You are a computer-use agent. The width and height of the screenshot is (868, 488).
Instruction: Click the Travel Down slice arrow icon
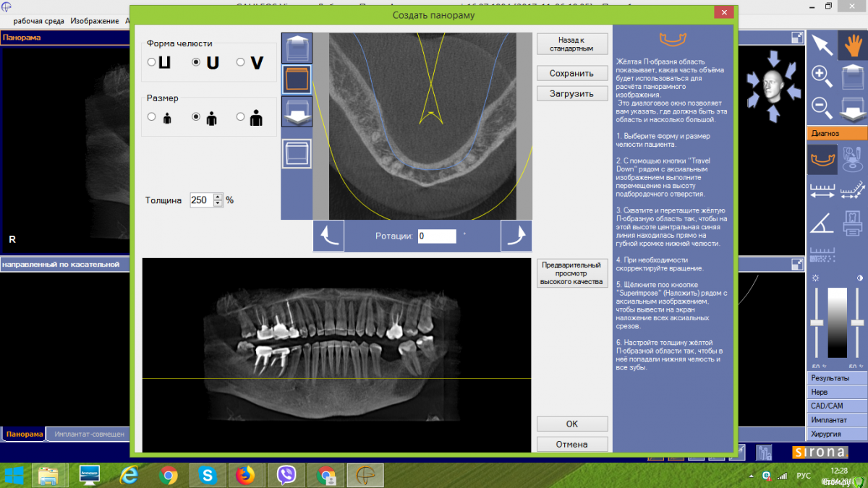297,112
